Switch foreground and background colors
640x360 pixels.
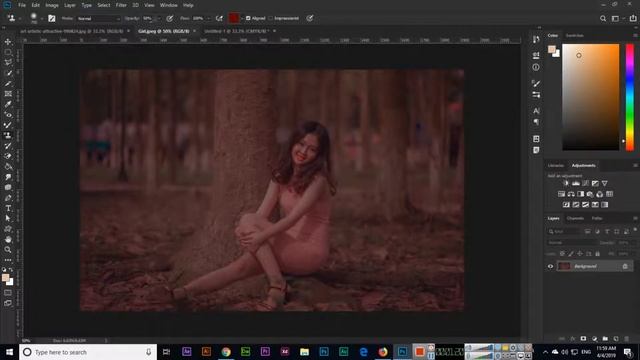click(x=11, y=270)
